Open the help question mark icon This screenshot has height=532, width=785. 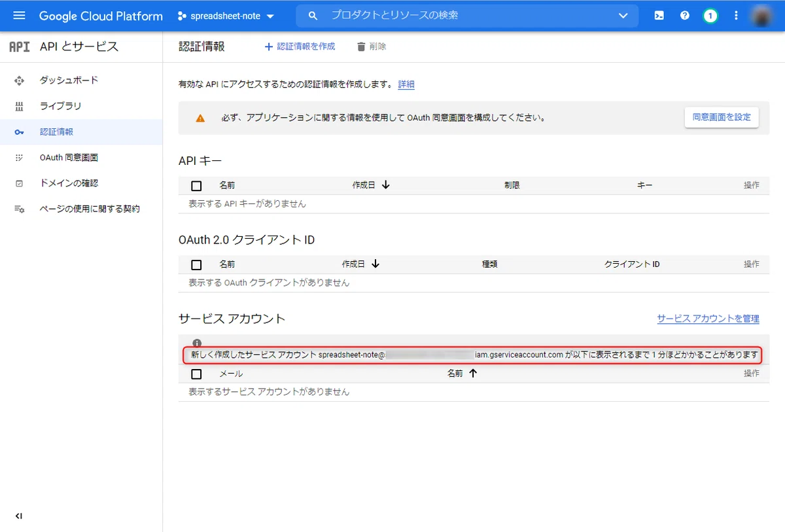point(685,16)
